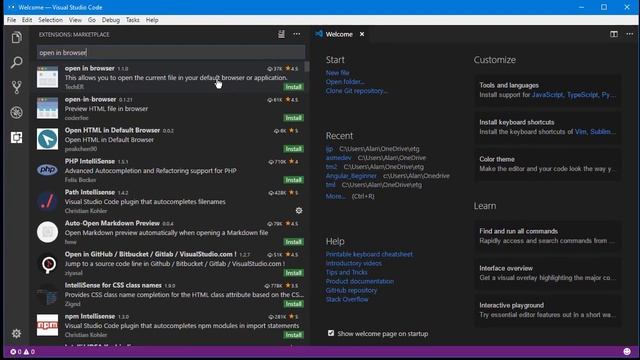The width and height of the screenshot is (640, 360).
Task: Open Product documentation link
Action: coord(360,281)
